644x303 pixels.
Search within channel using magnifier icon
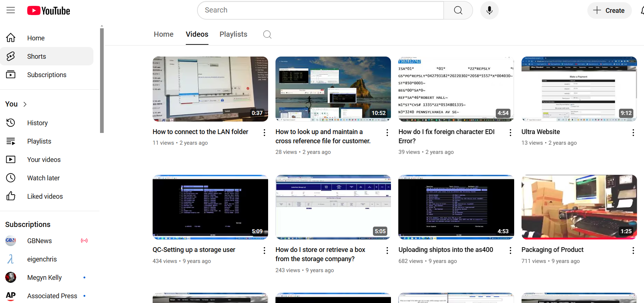coord(267,35)
